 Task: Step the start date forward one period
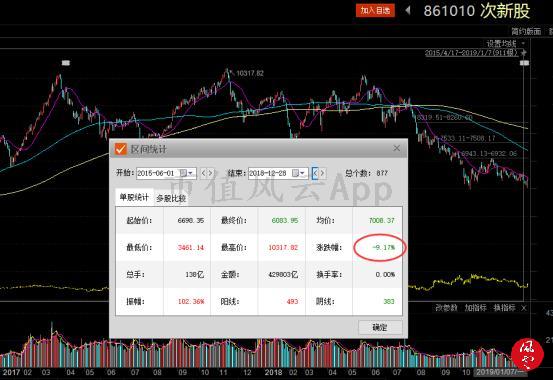pos(211,173)
